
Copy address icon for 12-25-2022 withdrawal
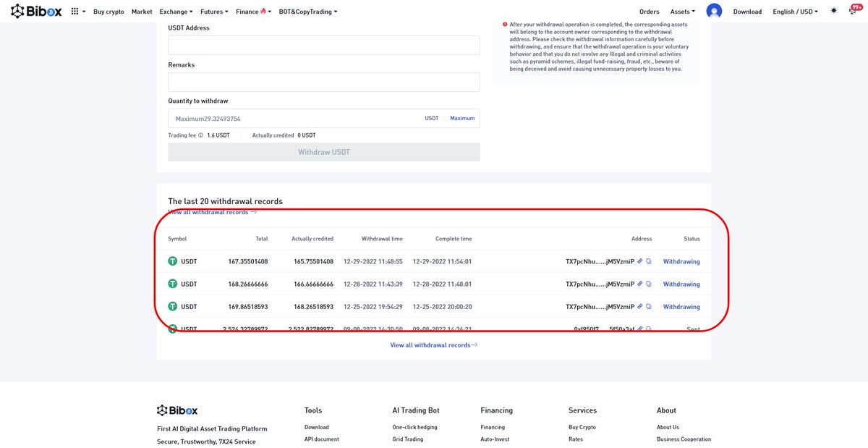pyautogui.click(x=649, y=306)
